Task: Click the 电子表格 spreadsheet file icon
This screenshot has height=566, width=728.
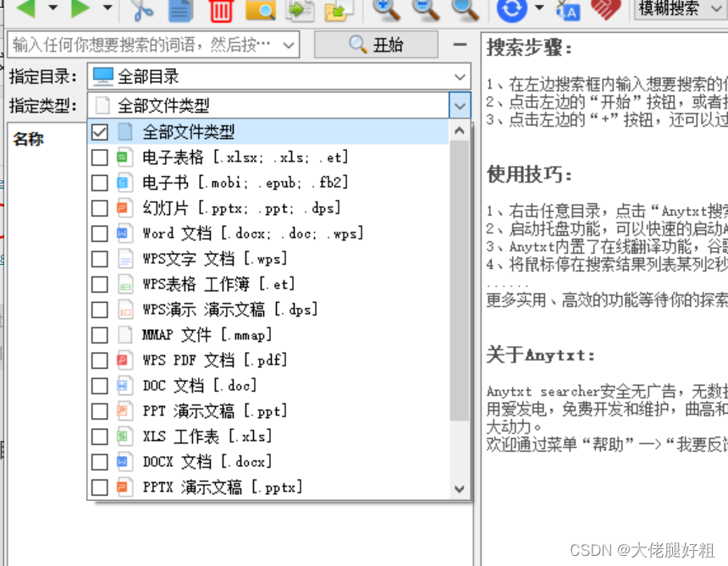Action: 124,157
